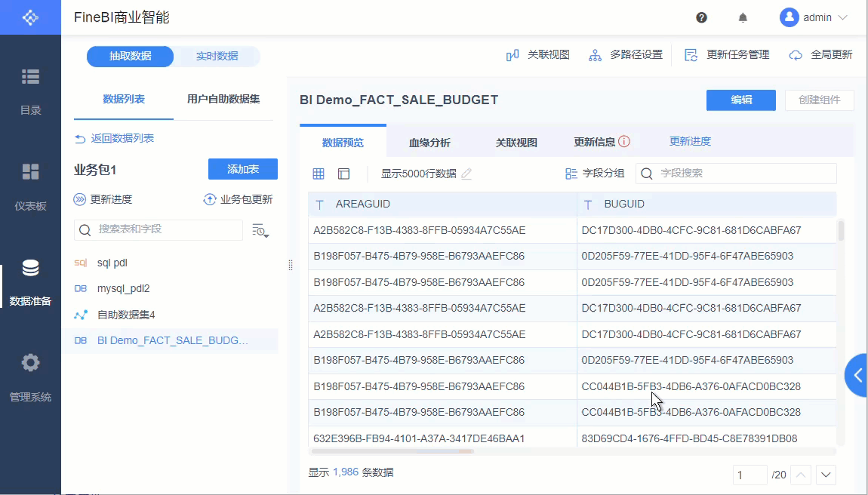Screen dimensions: 868x495
Task: Switch to the 更新信息 tab
Action: click(x=595, y=142)
